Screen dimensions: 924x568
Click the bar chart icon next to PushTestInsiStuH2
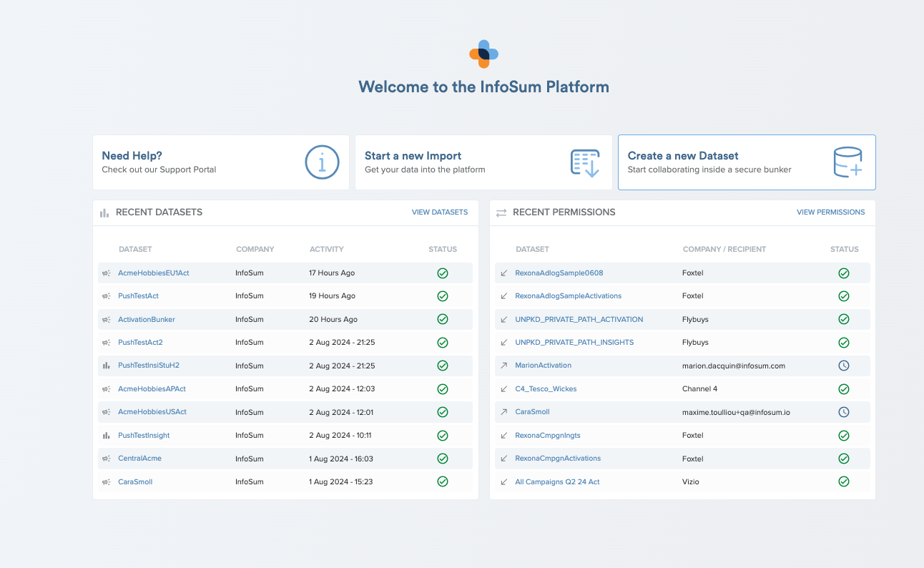click(106, 366)
